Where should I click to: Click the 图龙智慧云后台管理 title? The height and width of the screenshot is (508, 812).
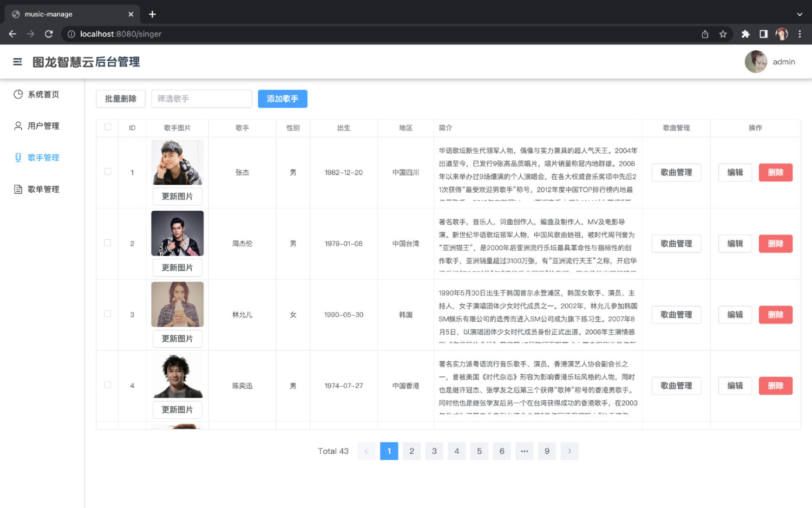pos(86,62)
